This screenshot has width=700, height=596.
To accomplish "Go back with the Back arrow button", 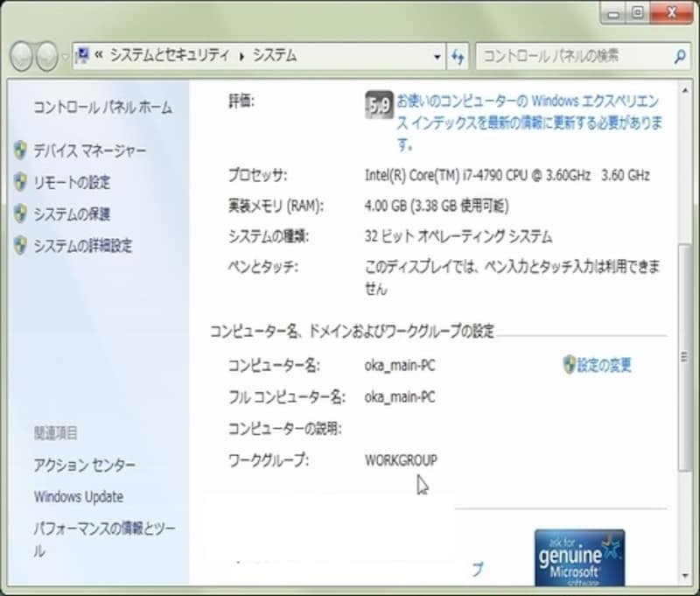I will pos(21,56).
